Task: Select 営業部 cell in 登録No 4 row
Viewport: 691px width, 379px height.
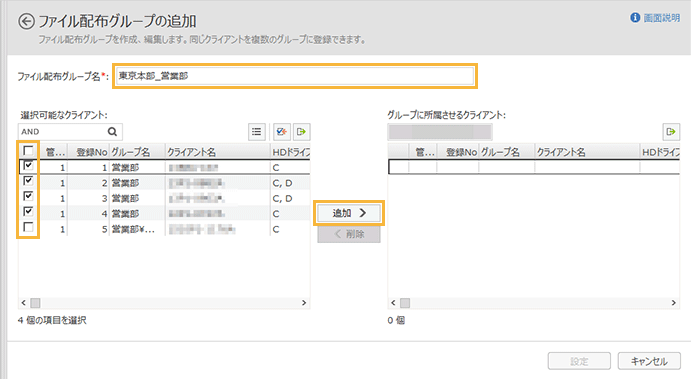Action: click(137, 214)
